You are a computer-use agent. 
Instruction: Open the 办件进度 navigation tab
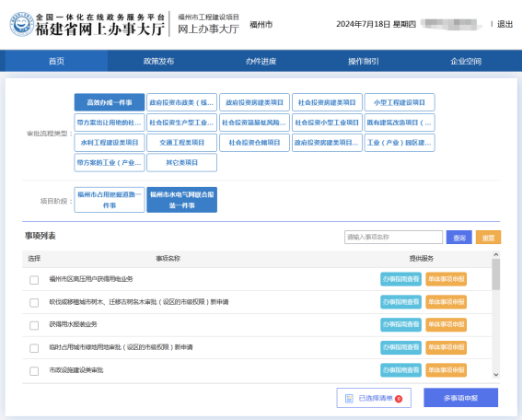tap(261, 62)
